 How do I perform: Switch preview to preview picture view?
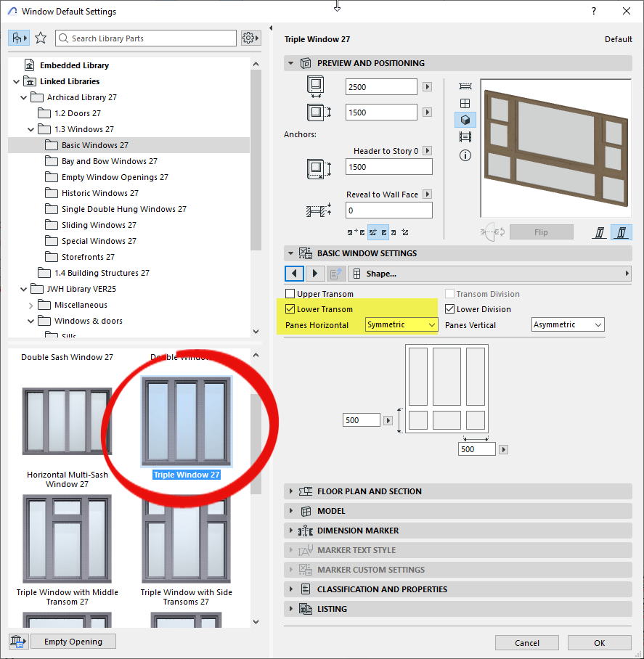465,137
